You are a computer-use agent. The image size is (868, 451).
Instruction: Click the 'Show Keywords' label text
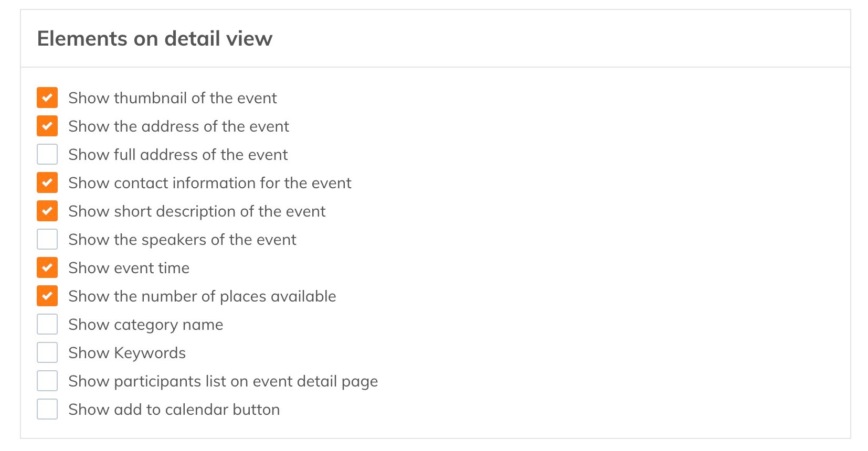click(x=126, y=352)
